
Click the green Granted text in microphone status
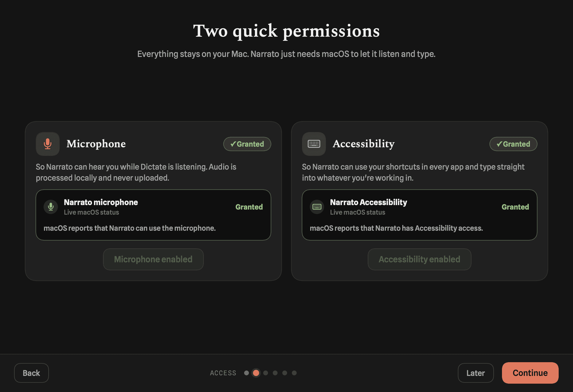249,207
